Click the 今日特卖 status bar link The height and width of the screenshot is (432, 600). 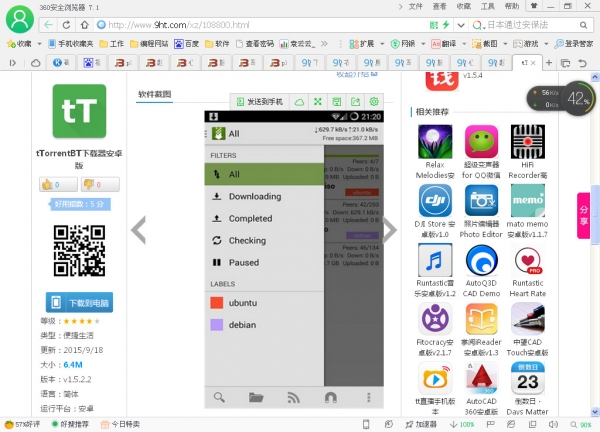pyautogui.click(x=120, y=424)
